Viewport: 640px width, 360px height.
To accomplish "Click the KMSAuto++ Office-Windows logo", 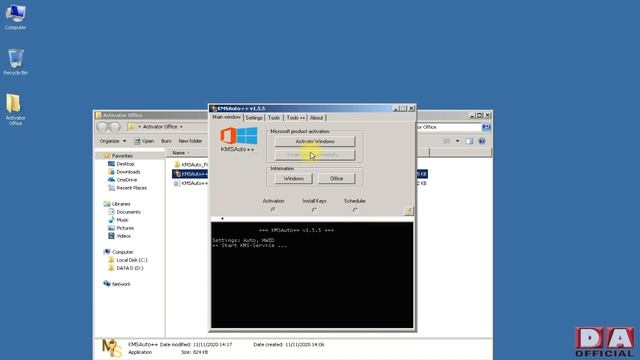I will (x=239, y=136).
